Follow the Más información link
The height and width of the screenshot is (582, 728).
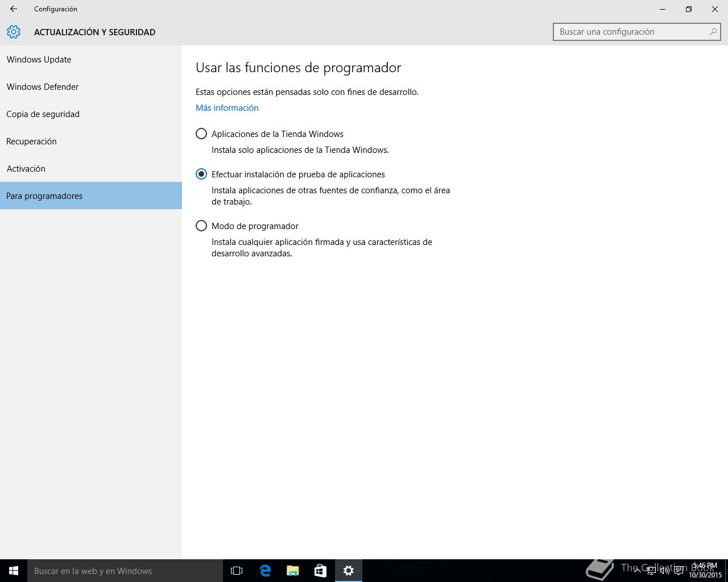227,108
